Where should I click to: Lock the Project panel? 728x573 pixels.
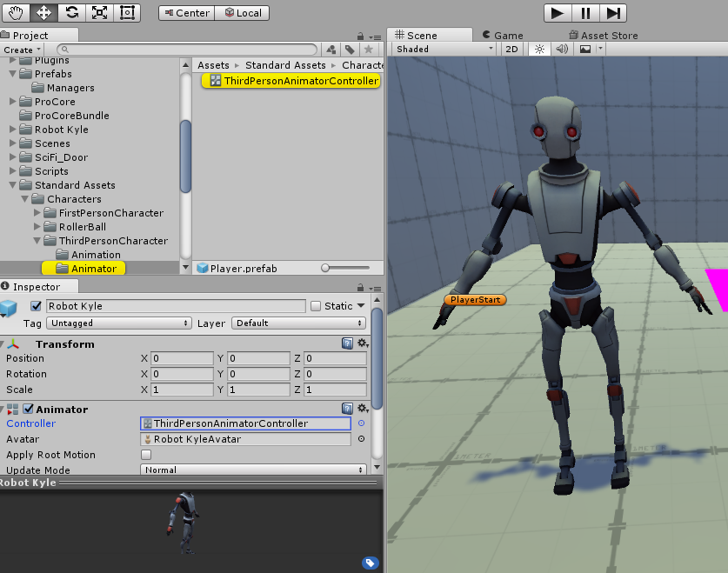click(360, 37)
